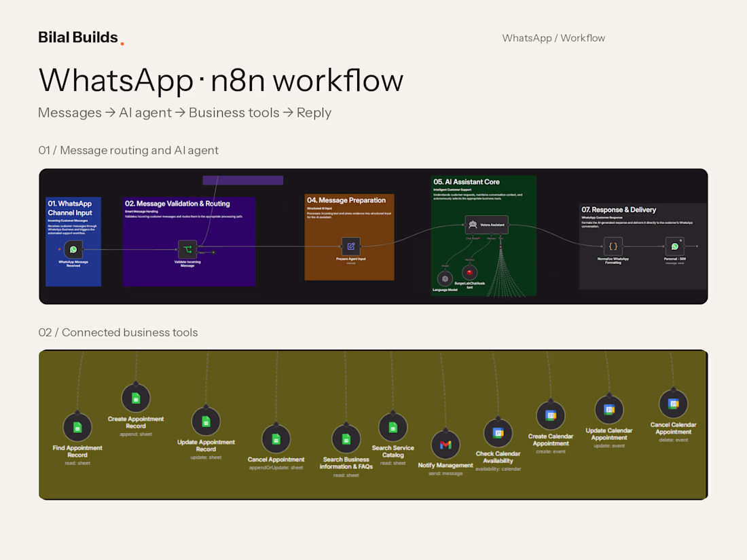Click the Cancel Appointment sheet icon
Viewport: 747px width, 560px height.
276,439
